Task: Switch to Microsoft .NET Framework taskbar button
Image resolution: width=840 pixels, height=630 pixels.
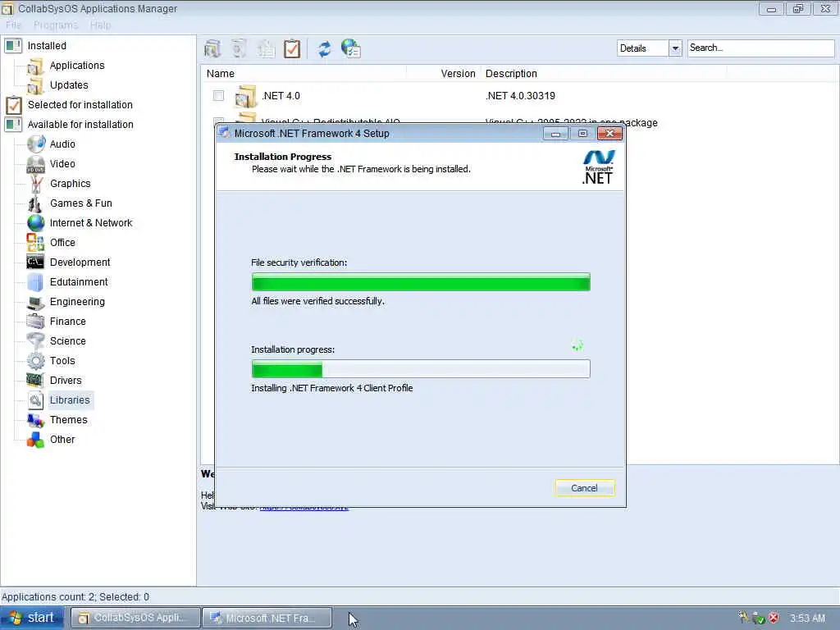Action: [x=267, y=618]
